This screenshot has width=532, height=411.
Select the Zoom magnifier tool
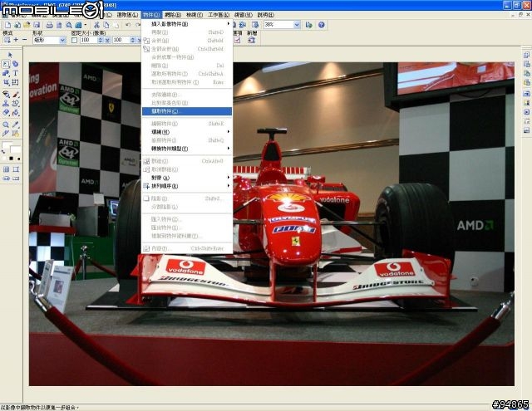(x=6, y=125)
